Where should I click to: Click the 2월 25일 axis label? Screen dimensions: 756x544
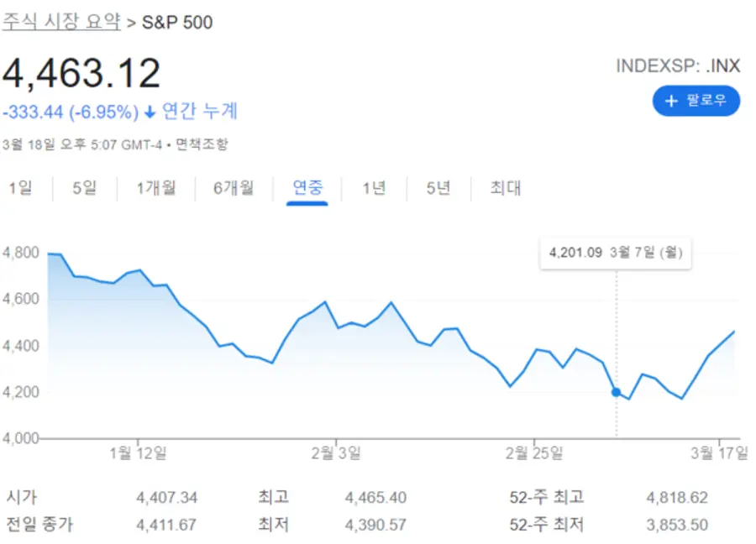(534, 453)
